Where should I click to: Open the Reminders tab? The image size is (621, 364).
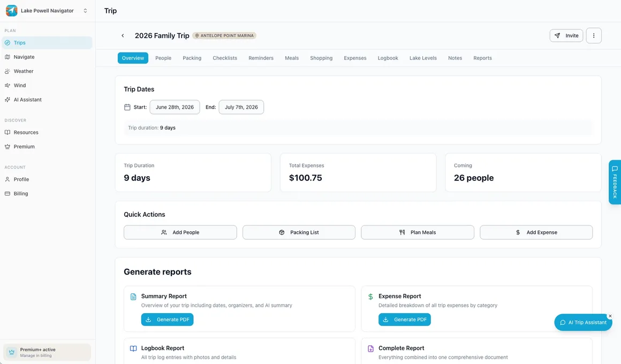pos(261,58)
